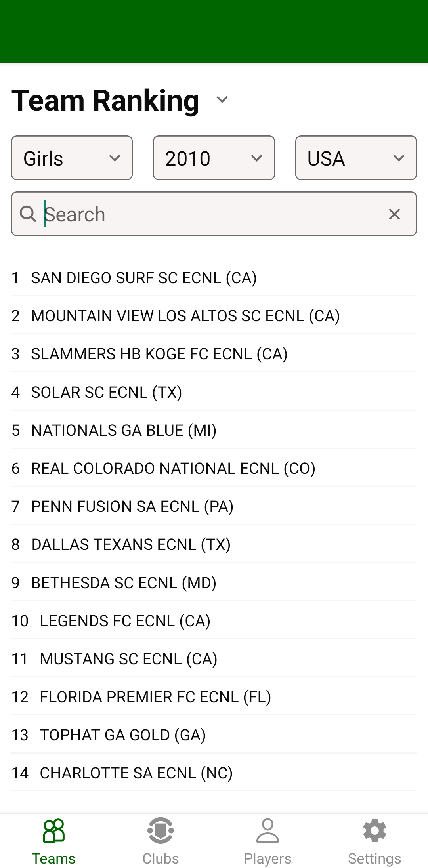The height and width of the screenshot is (868, 428).
Task: Open Bethesda SC ECNL (MD)
Action: (214, 583)
